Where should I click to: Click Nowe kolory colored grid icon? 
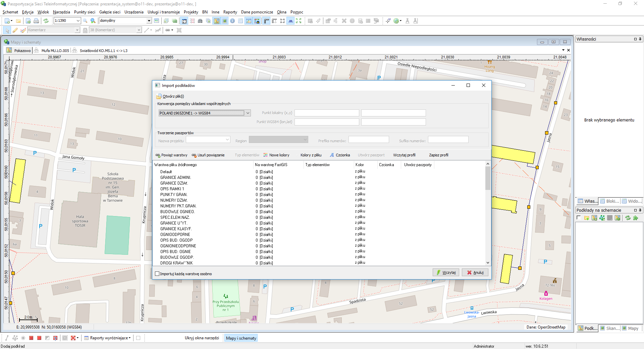(x=265, y=155)
